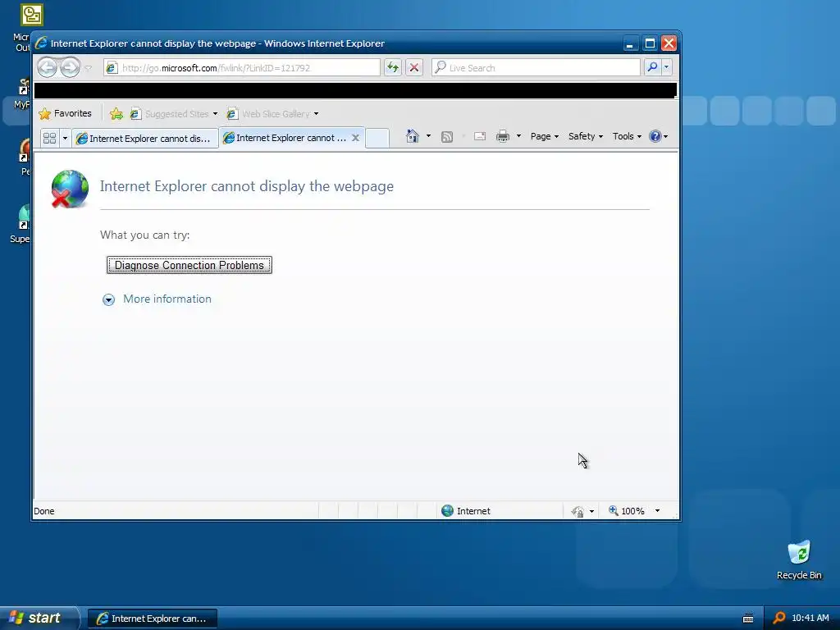Image resolution: width=840 pixels, height=630 pixels.
Task: Open the Page menu
Action: click(x=545, y=136)
